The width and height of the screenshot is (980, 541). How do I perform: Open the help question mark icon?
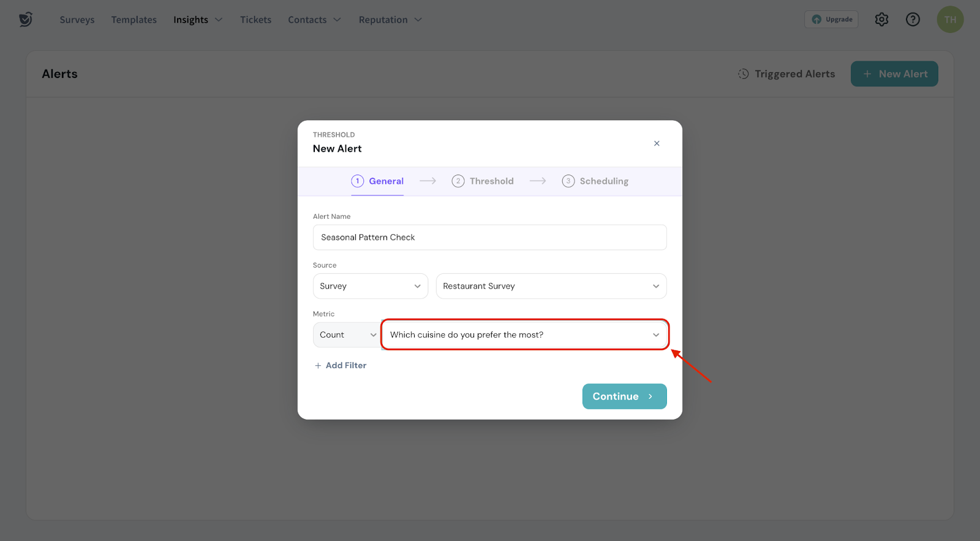(x=913, y=20)
